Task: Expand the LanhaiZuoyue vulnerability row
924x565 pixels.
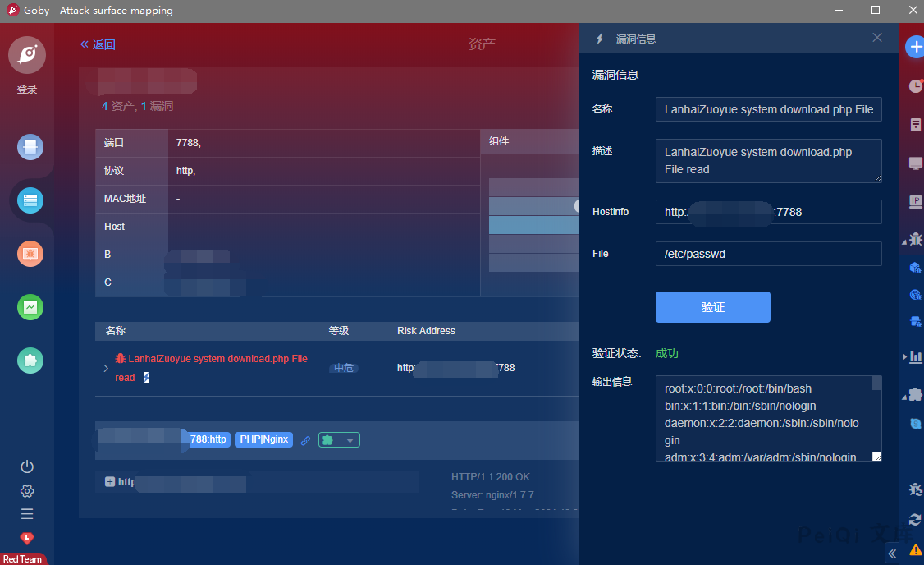Action: coord(106,368)
